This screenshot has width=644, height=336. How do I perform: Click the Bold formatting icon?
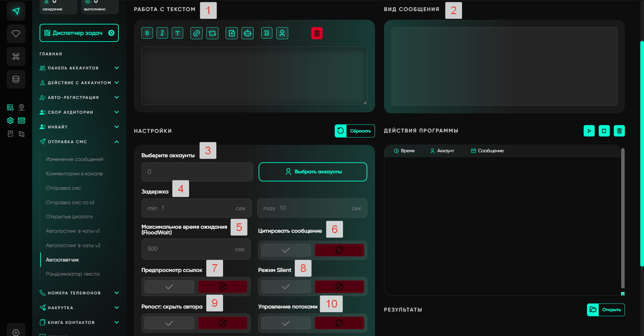point(147,33)
